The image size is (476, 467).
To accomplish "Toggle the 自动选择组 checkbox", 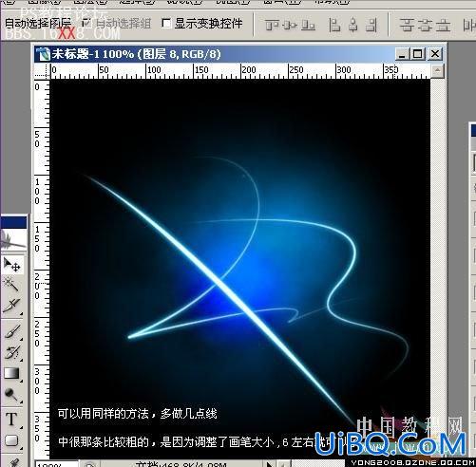I will [86, 23].
